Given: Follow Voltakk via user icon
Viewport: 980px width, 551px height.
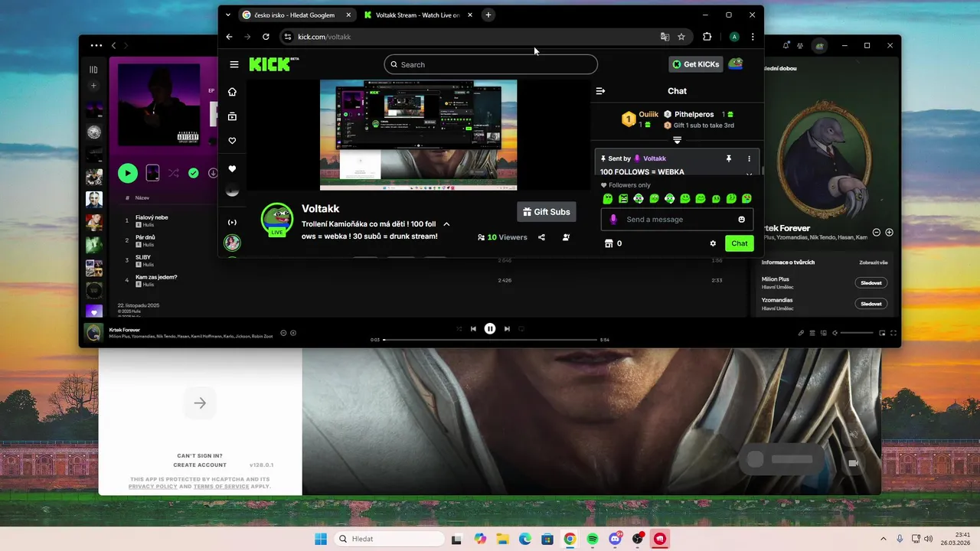Looking at the screenshot, I should click(566, 237).
